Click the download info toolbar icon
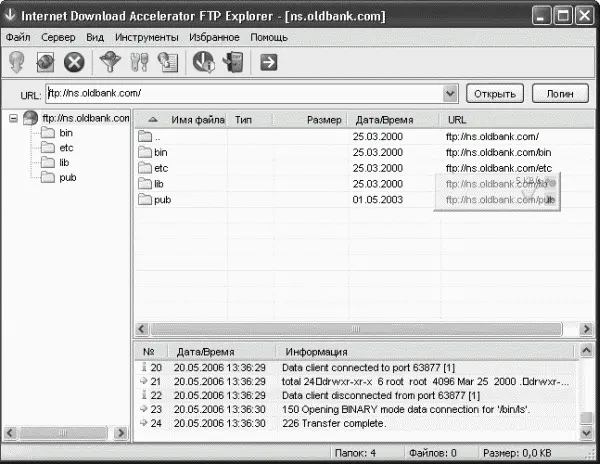This screenshot has height=464, width=600. [x=203, y=62]
